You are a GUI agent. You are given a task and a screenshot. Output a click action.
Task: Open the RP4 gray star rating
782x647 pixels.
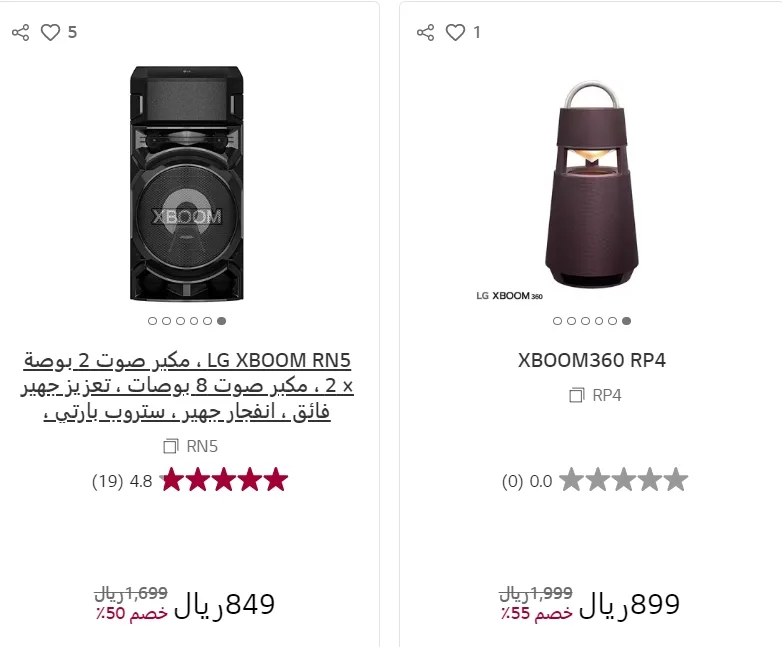pyautogui.click(x=624, y=481)
